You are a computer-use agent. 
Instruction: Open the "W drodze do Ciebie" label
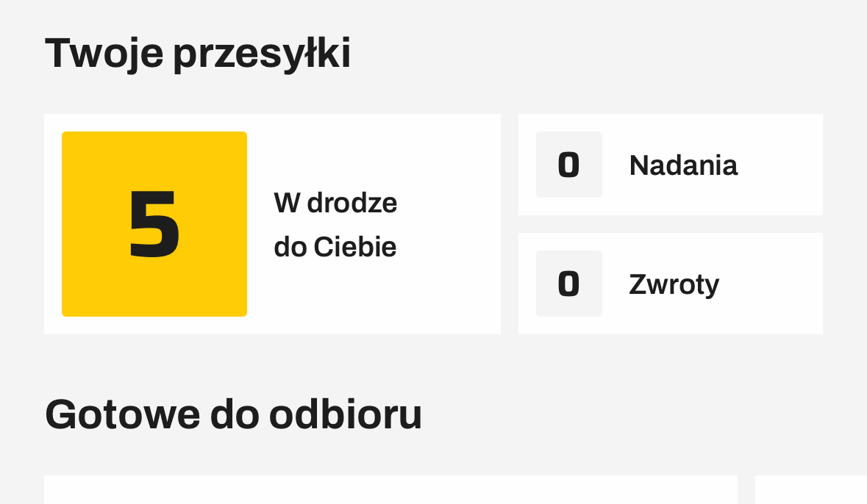coord(335,225)
